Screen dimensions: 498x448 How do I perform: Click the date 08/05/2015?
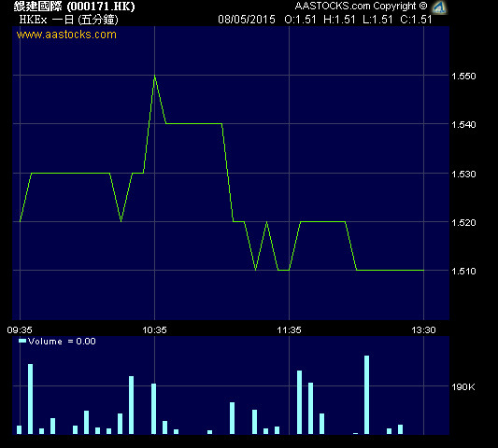coord(247,20)
